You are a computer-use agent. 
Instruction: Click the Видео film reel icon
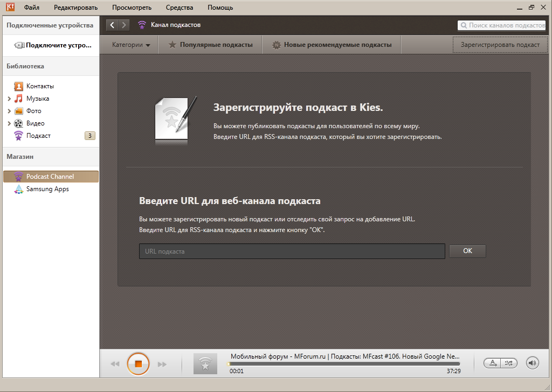18,123
